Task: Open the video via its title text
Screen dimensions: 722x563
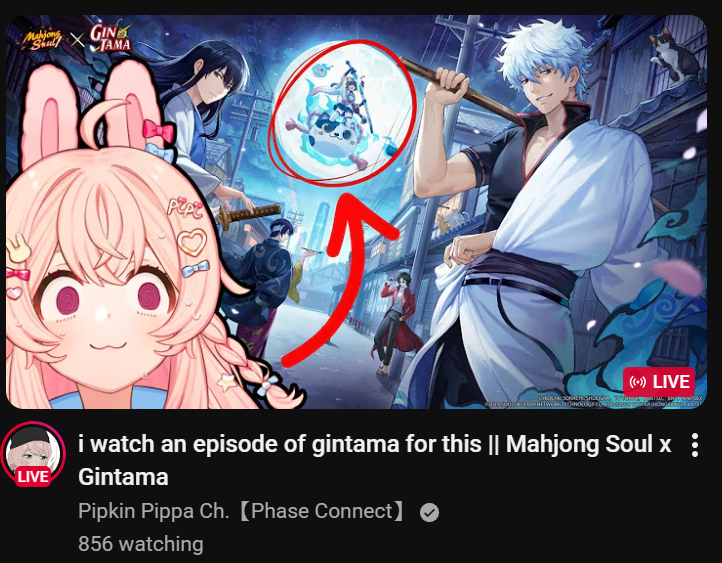Action: click(x=374, y=460)
